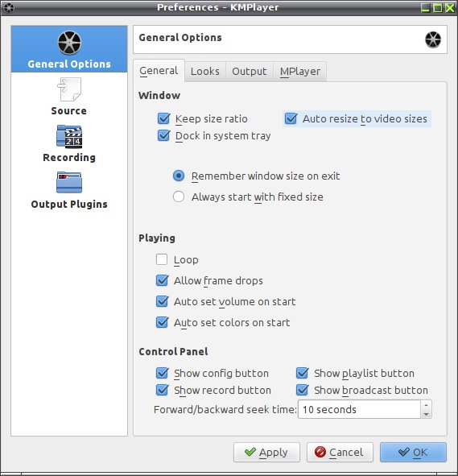Switch to the Looks tab
The height and width of the screenshot is (476, 458).
click(x=205, y=72)
